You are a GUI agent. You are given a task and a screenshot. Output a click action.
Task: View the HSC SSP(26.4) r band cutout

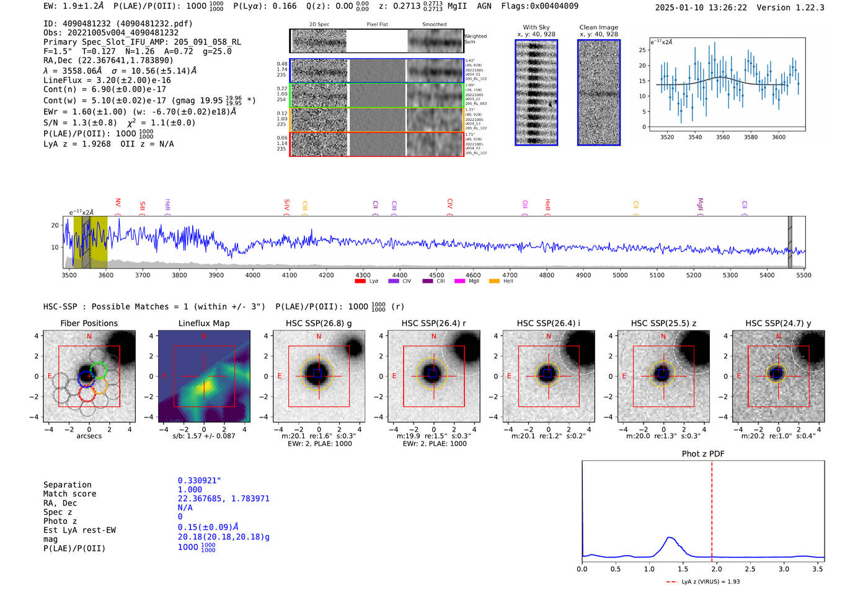pyautogui.click(x=434, y=376)
